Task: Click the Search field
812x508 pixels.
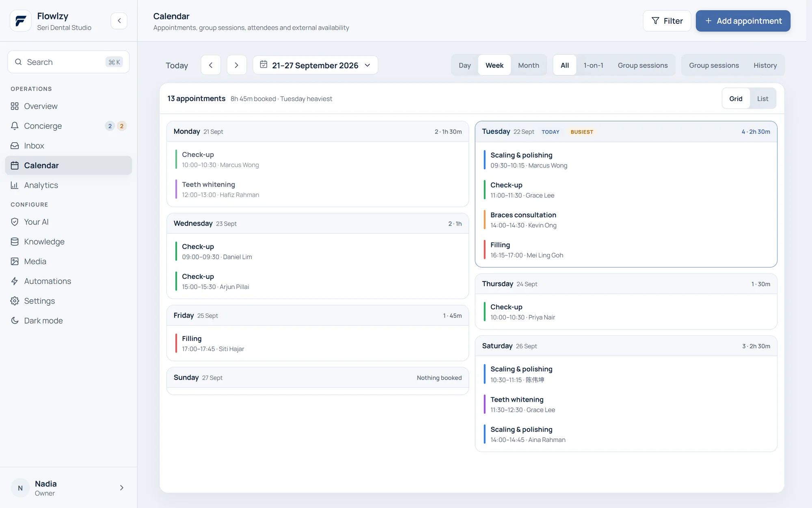Action: [x=69, y=62]
